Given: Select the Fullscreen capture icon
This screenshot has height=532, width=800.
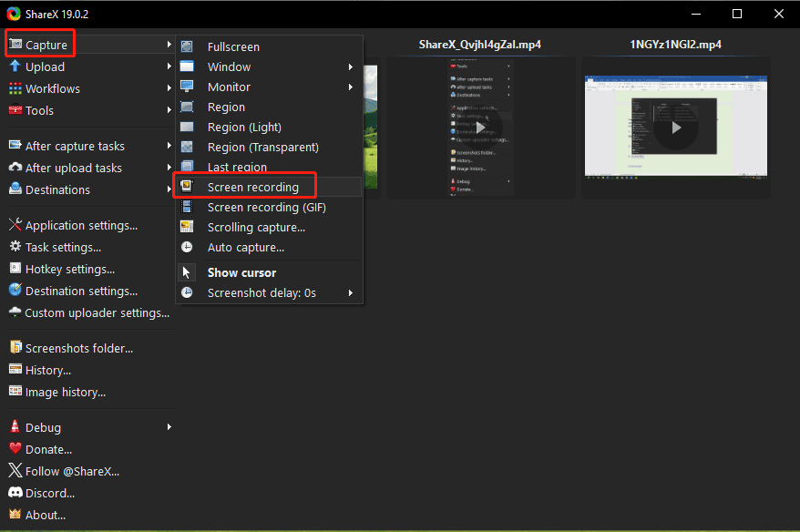Looking at the screenshot, I should click(x=187, y=45).
